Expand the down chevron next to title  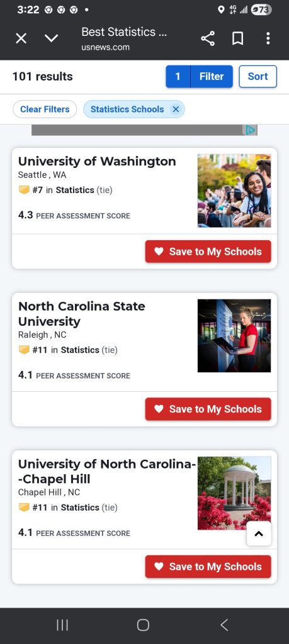[x=52, y=38]
